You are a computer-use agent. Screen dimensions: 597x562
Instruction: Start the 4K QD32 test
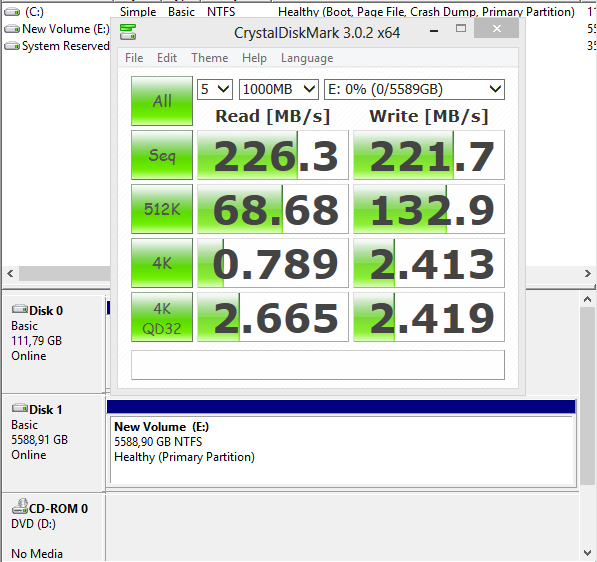point(162,317)
